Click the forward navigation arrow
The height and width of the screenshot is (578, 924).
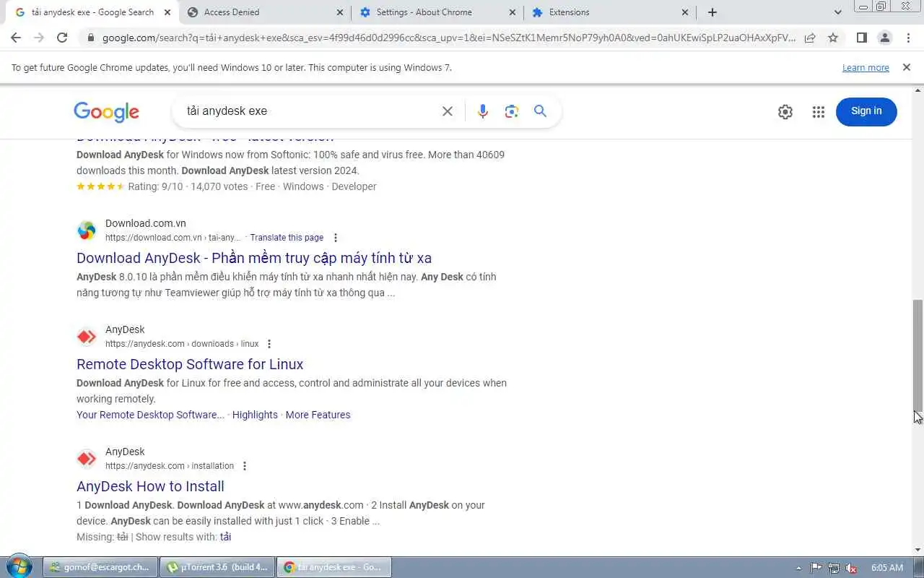point(39,38)
